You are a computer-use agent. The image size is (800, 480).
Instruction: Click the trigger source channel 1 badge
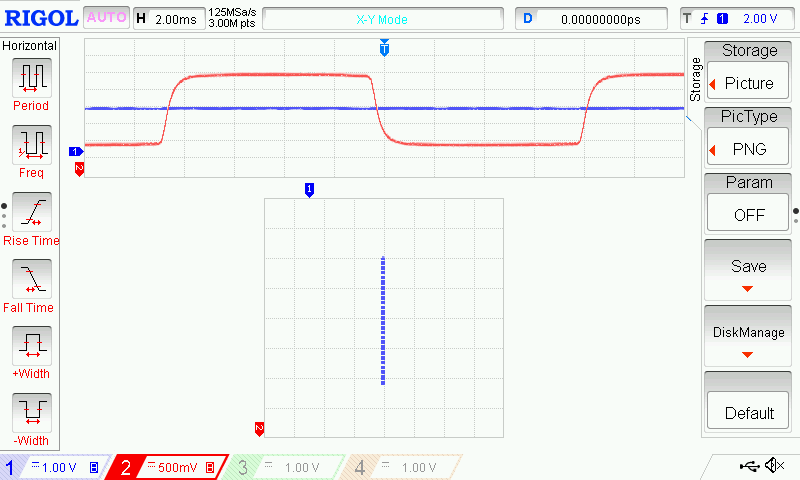coord(722,19)
